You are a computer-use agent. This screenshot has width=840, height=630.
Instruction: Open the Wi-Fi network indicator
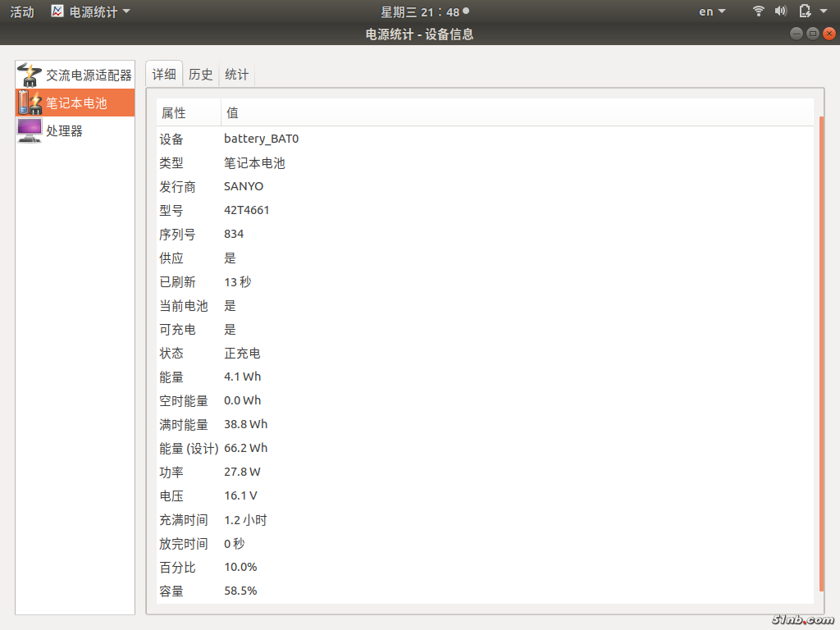(759, 11)
